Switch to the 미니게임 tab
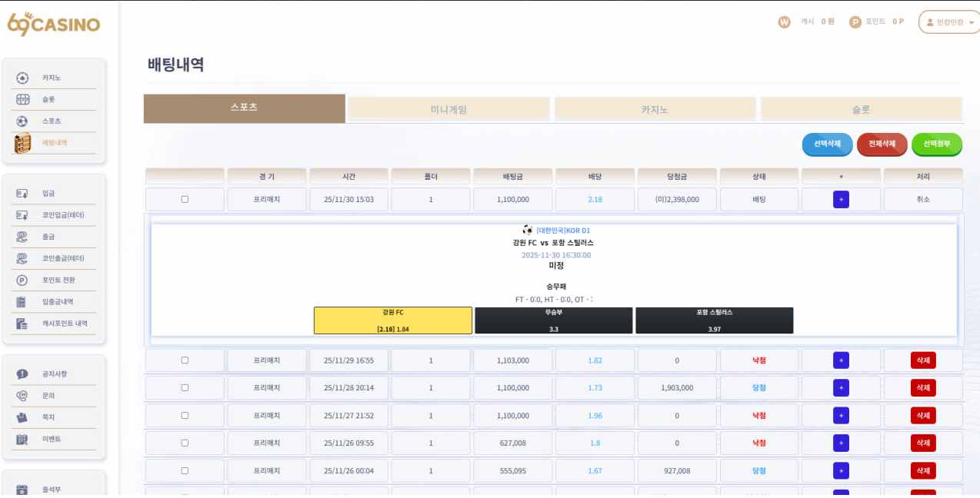Image resolution: width=980 pixels, height=498 pixels. point(448,109)
